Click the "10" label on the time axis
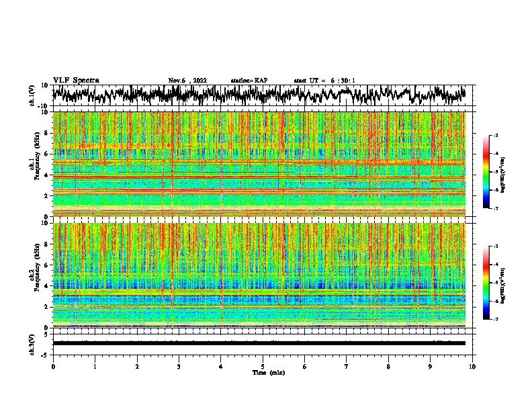 [x=472, y=367]
